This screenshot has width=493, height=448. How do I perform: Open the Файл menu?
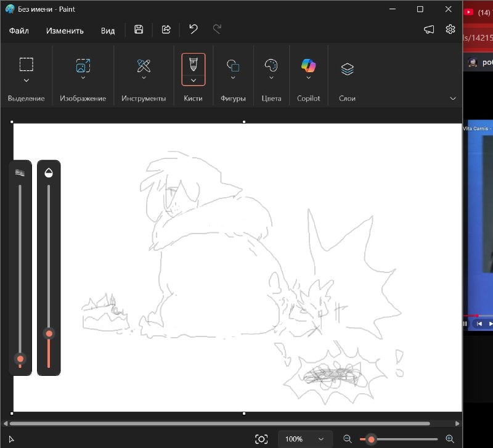click(x=19, y=31)
